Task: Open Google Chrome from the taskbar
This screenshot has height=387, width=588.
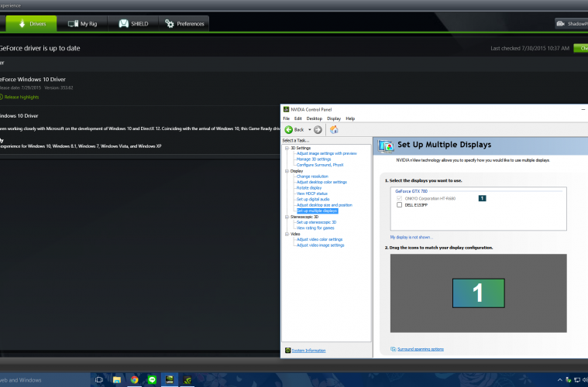Action: 134,379
